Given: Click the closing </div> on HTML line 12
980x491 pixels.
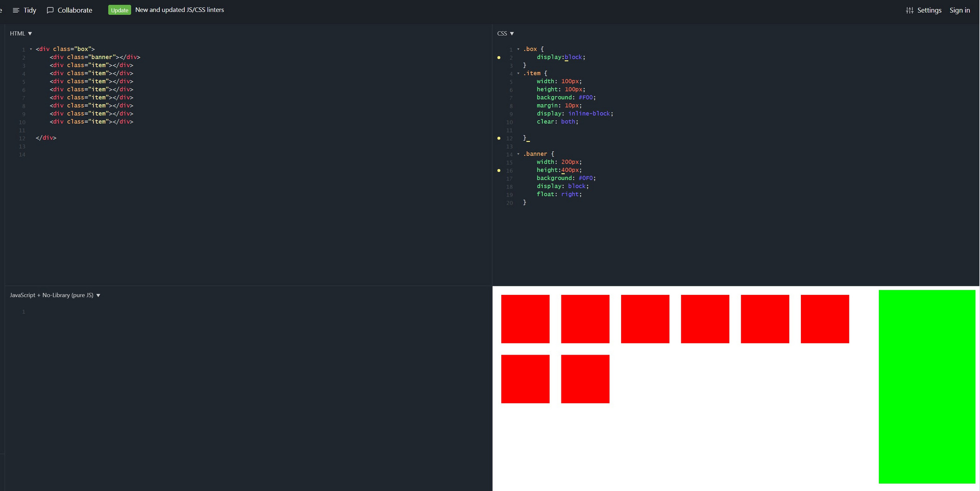Looking at the screenshot, I should coord(46,138).
